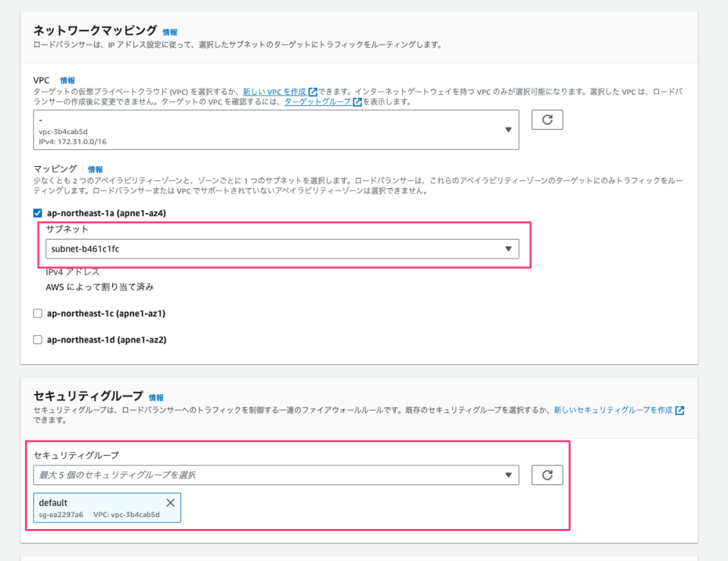Click the sg-ea2297a6 security group ID text
The image size is (728, 561).
(x=61, y=515)
